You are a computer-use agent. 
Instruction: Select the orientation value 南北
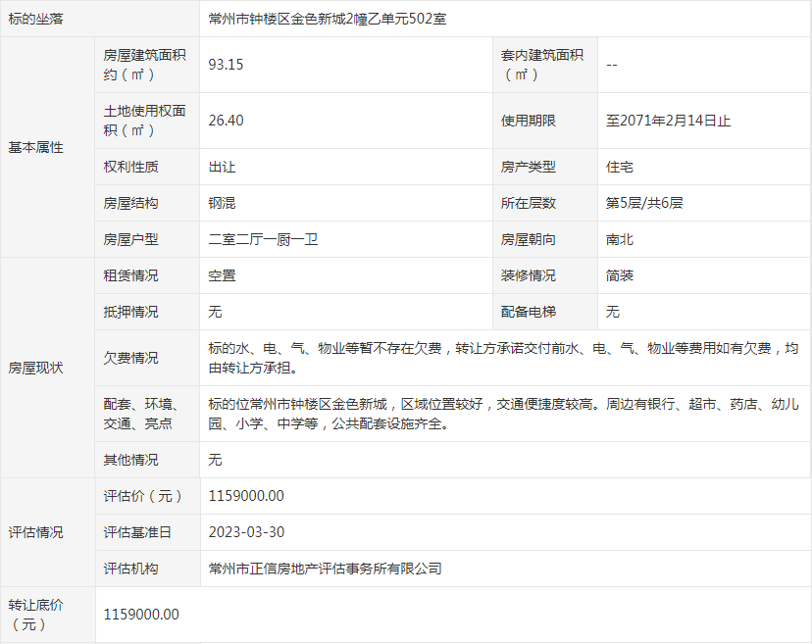point(620,239)
